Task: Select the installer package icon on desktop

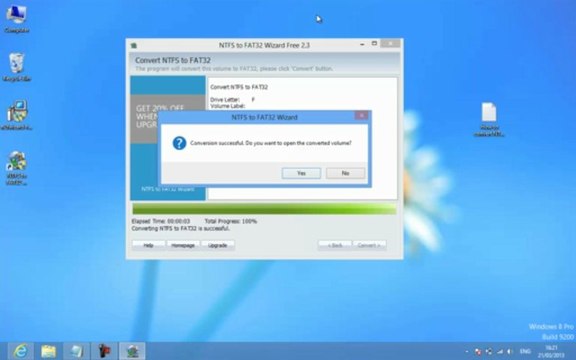Action: (x=17, y=115)
